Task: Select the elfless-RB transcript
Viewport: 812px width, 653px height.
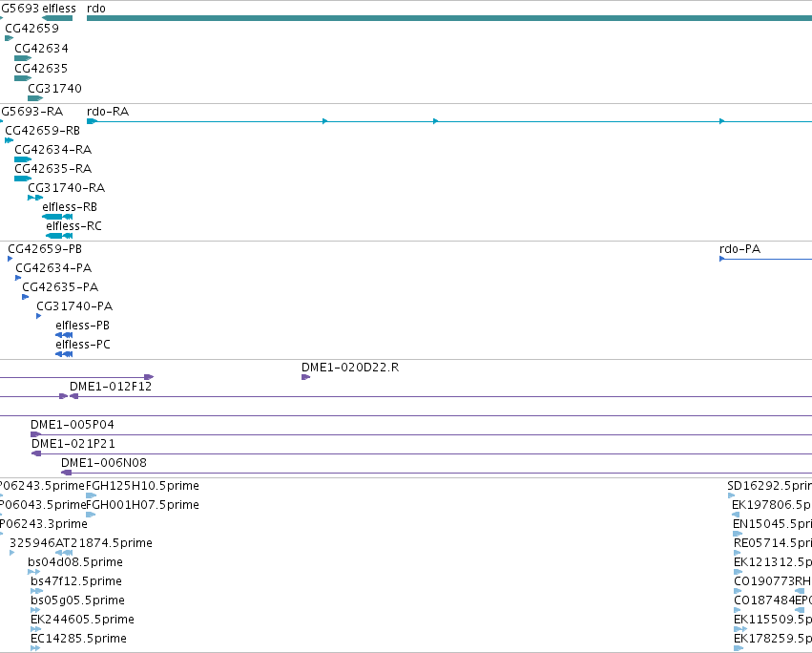Action: 57,217
